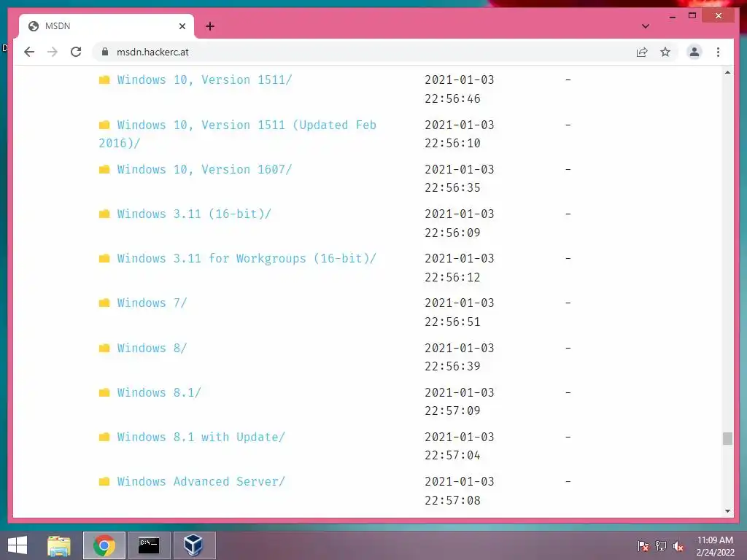
Task: Open Windows 10, Version 1607/ directory
Action: 204,169
